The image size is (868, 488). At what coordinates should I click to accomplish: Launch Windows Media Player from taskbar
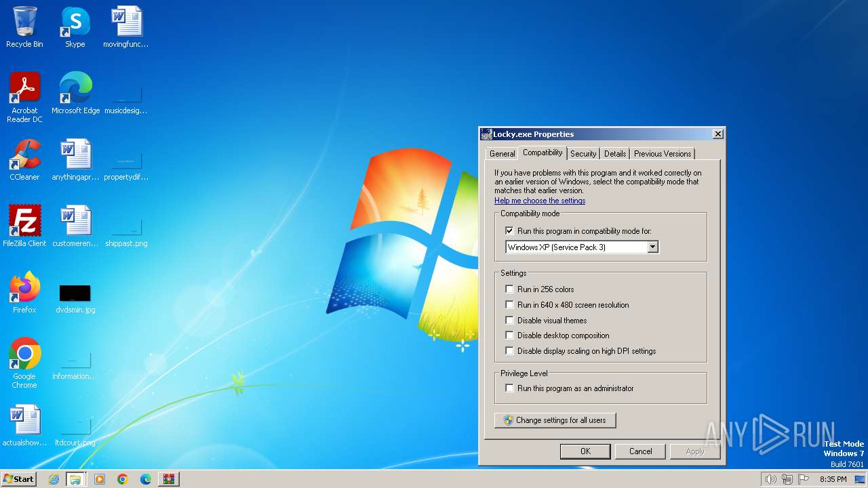[x=100, y=479]
